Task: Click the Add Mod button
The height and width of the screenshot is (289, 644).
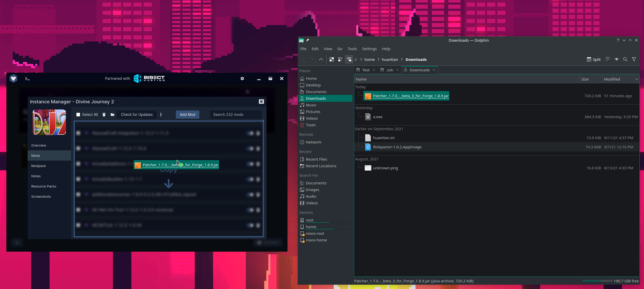Action: click(x=187, y=115)
